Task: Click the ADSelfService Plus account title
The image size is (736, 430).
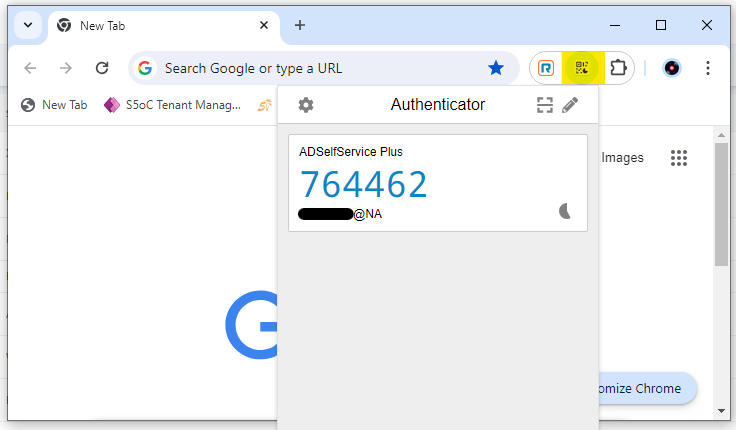Action: [351, 152]
